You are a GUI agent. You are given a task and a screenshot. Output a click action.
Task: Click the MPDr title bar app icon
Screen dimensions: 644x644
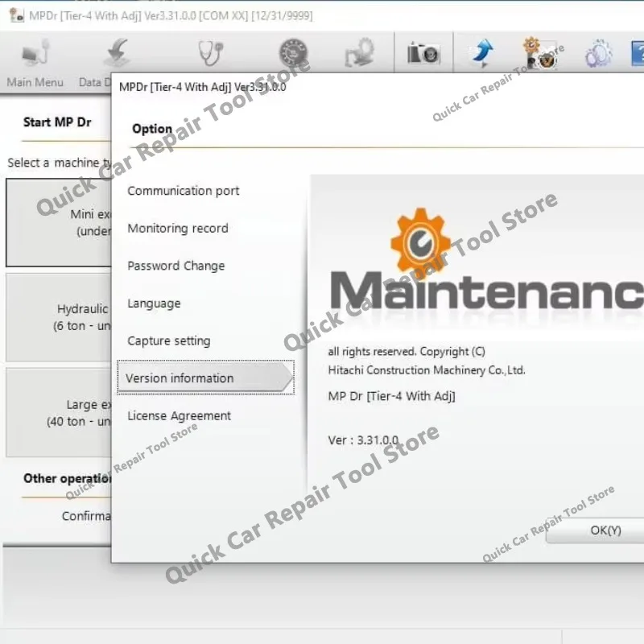(x=17, y=15)
